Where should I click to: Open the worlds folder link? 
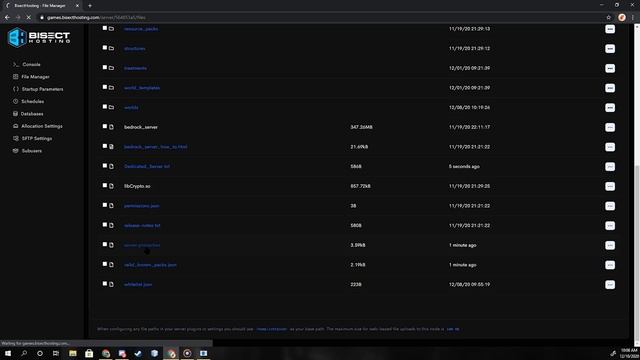[131, 107]
